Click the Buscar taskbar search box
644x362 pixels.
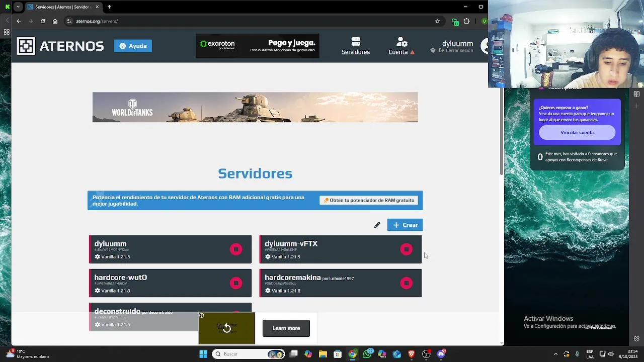(249, 354)
